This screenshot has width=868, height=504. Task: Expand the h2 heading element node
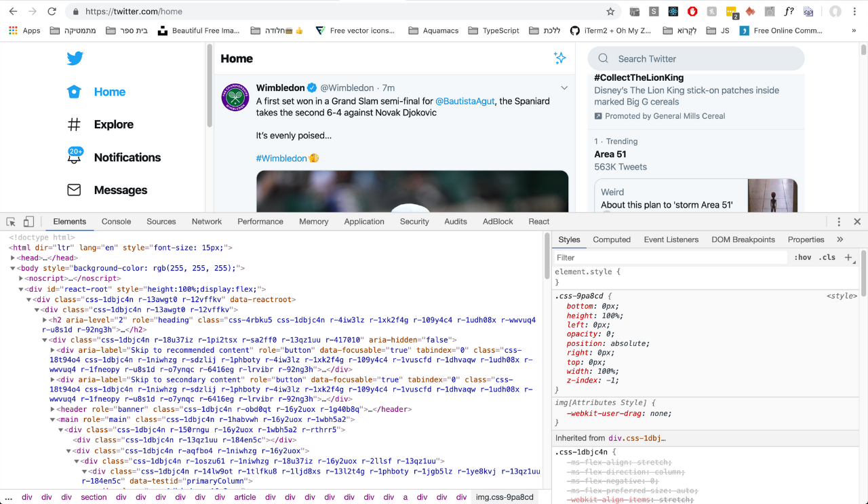(45, 319)
